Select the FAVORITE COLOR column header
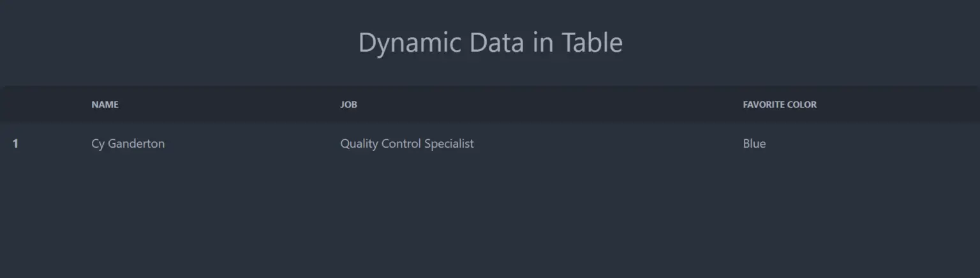Image resolution: width=980 pixels, height=278 pixels. coord(780,104)
